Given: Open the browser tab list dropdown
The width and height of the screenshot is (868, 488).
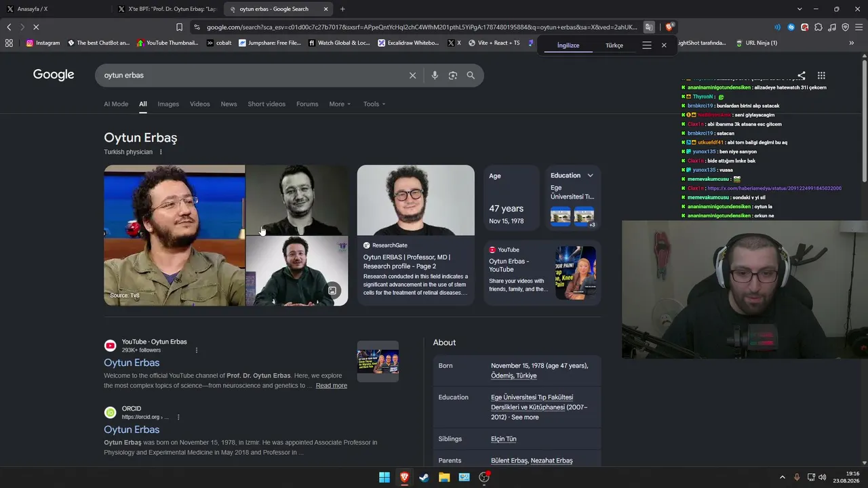Looking at the screenshot, I should (800, 9).
